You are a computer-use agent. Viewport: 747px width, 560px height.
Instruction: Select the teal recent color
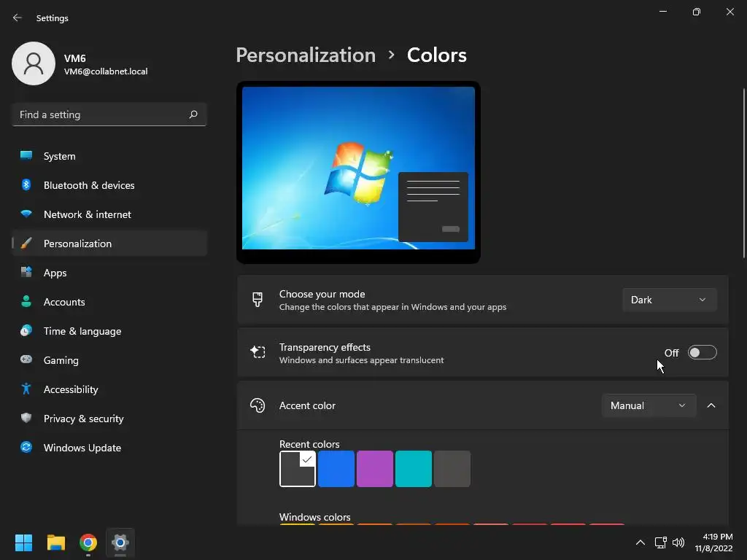click(414, 469)
